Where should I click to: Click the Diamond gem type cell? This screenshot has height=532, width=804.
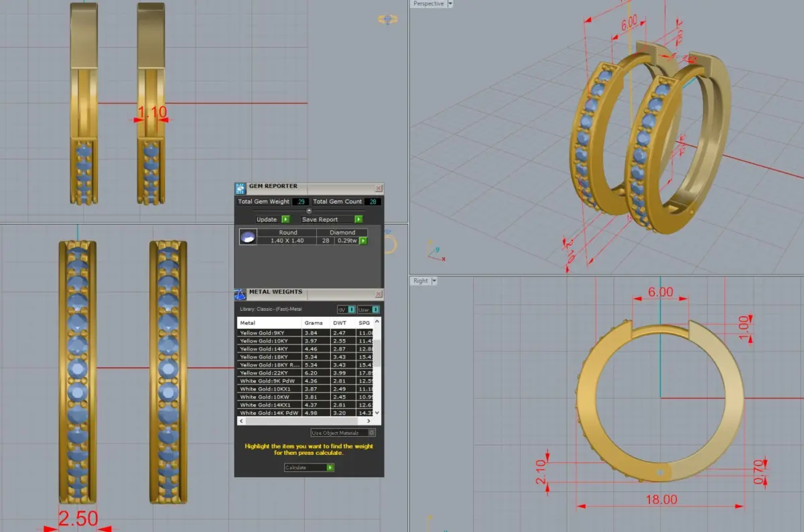click(x=342, y=232)
